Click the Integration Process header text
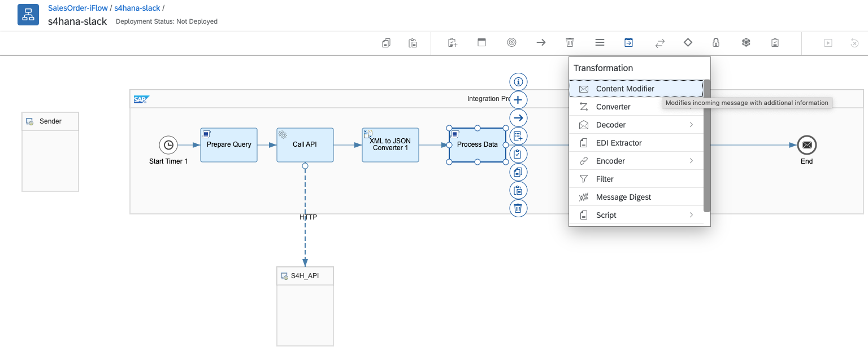The width and height of the screenshot is (868, 351). coord(488,99)
